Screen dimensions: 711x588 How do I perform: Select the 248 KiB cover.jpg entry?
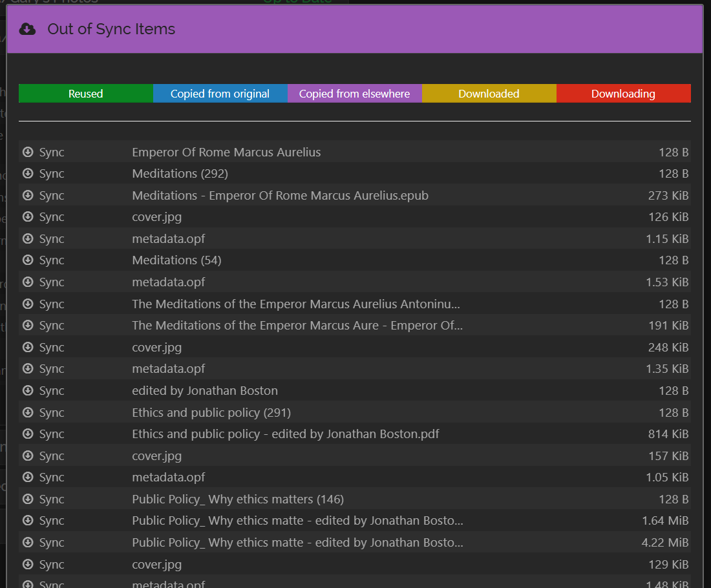156,348
